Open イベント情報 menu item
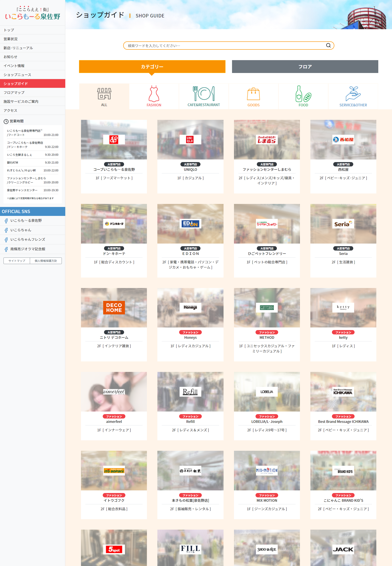This screenshot has height=566, width=392. tap(33, 66)
